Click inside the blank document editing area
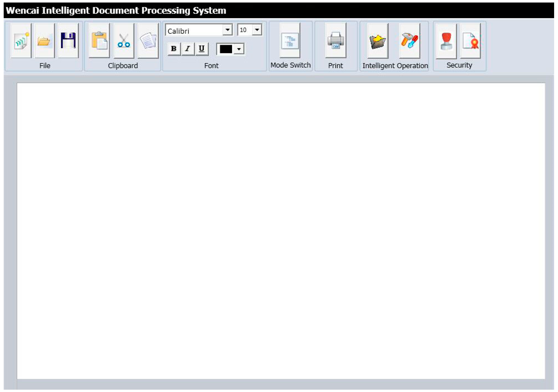 [281, 231]
